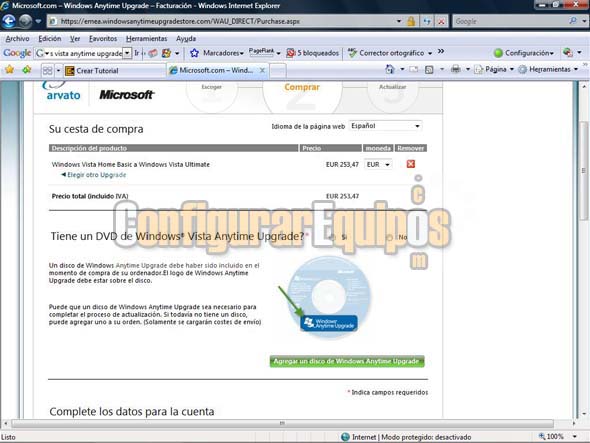
Task: Expand the address bar URL history dropdown
Action: click(x=399, y=21)
